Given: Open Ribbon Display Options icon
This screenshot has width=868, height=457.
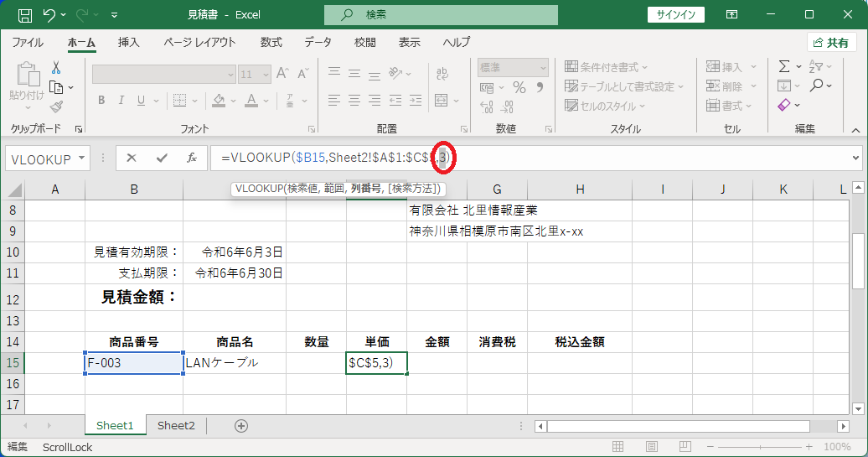Looking at the screenshot, I should tap(731, 15).
